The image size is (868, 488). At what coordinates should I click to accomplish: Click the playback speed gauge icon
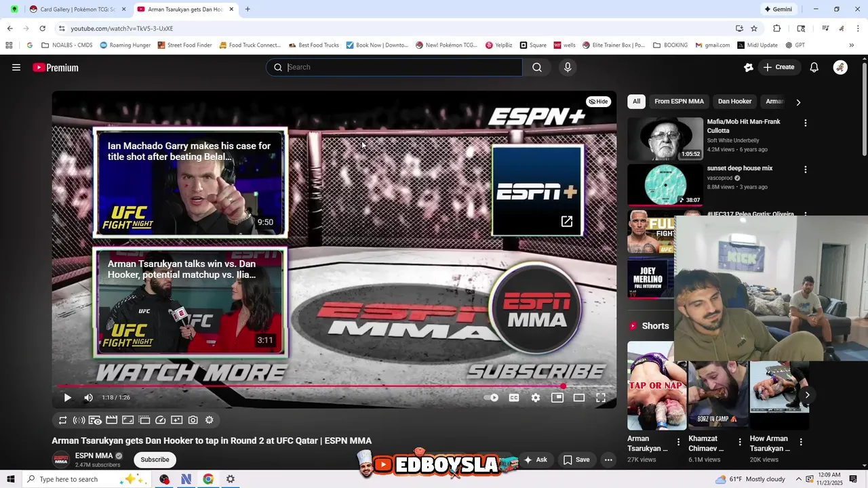click(x=161, y=420)
